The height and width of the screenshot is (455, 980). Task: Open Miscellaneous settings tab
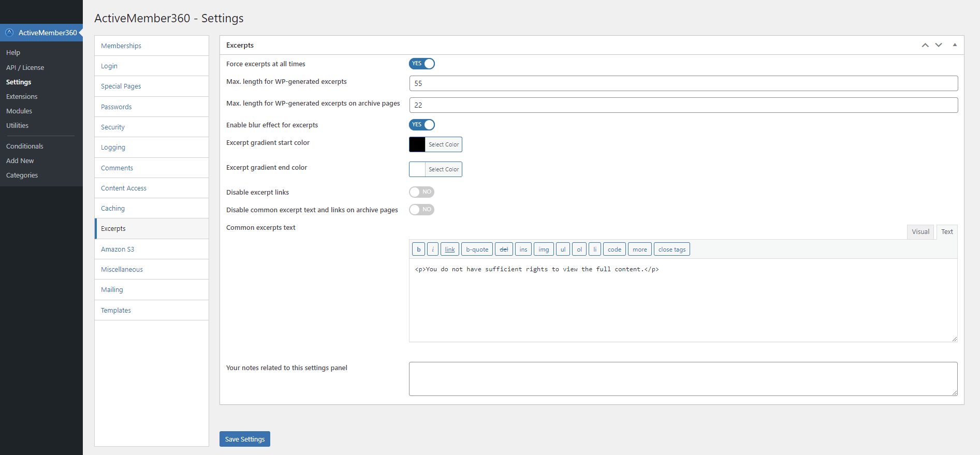point(152,269)
